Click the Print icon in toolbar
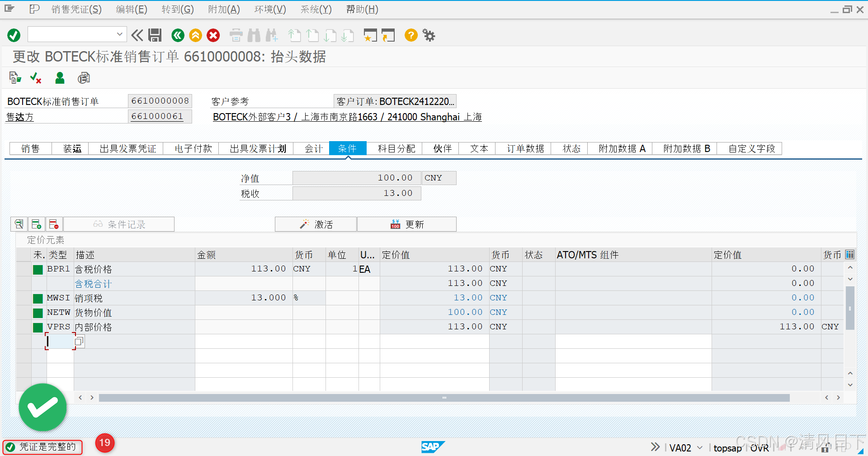The image size is (868, 456). point(236,35)
